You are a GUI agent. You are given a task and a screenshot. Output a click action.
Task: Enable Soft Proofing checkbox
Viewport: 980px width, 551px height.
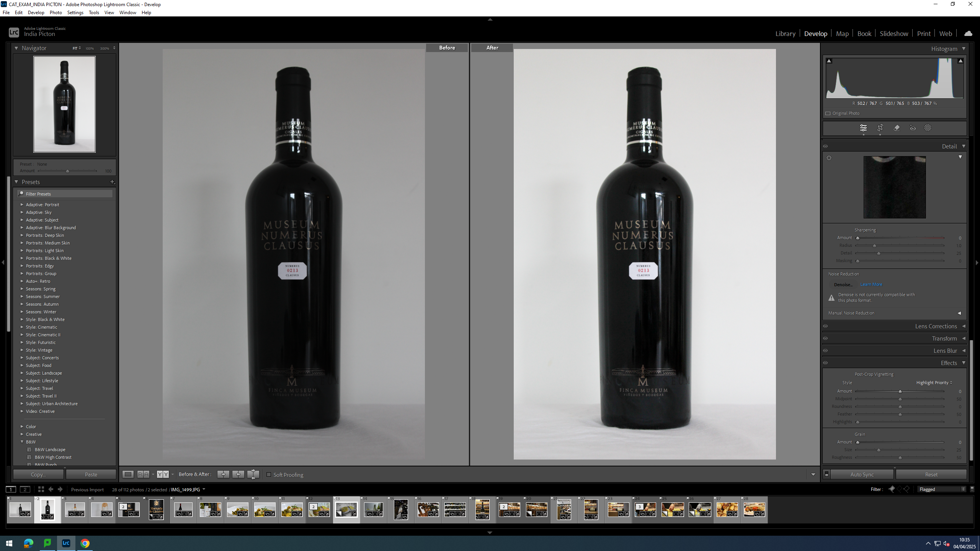pyautogui.click(x=269, y=474)
